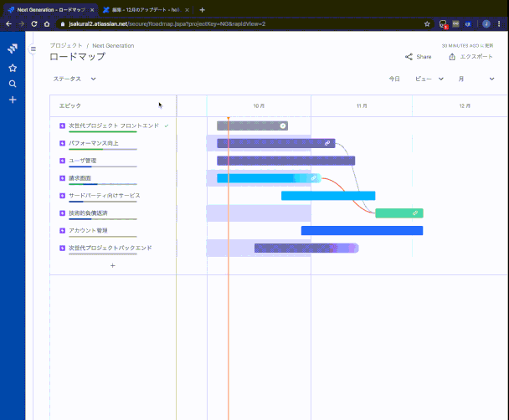Close the Next Generation ロードマップ tab
This screenshot has width=509, height=420.
92,10
